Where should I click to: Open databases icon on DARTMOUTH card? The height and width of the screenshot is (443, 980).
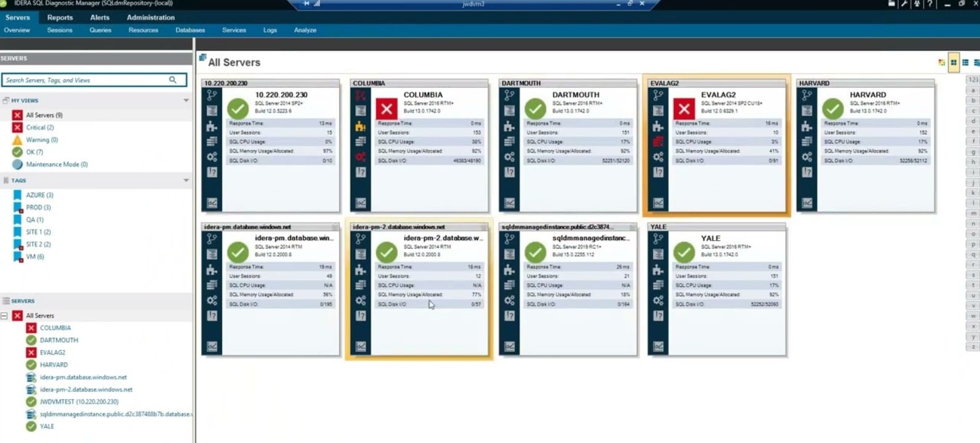click(x=510, y=142)
